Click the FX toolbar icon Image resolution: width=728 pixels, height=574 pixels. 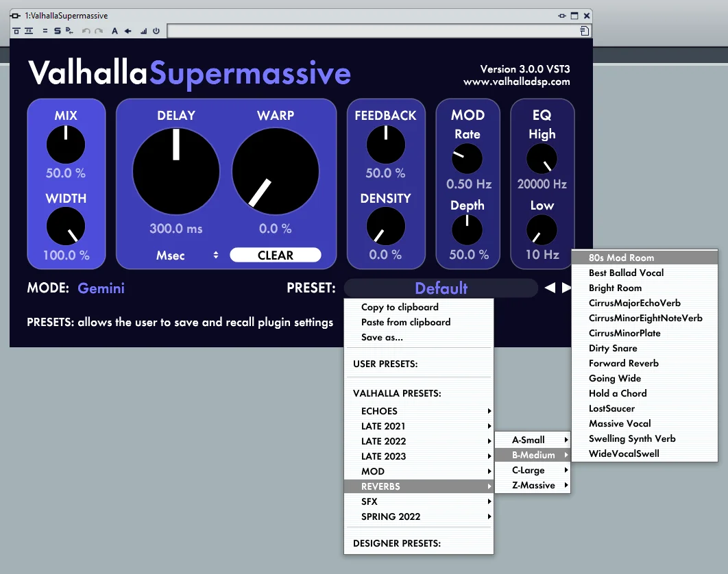click(29, 31)
